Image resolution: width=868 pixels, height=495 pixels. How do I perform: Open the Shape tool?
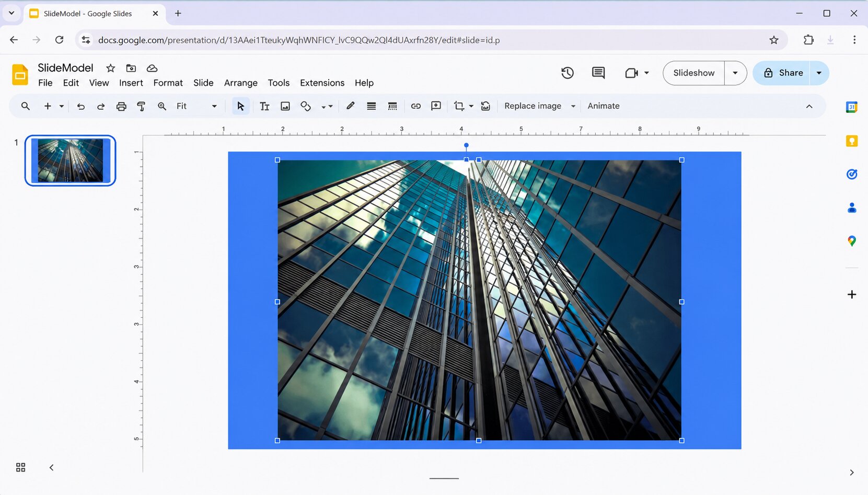306,106
